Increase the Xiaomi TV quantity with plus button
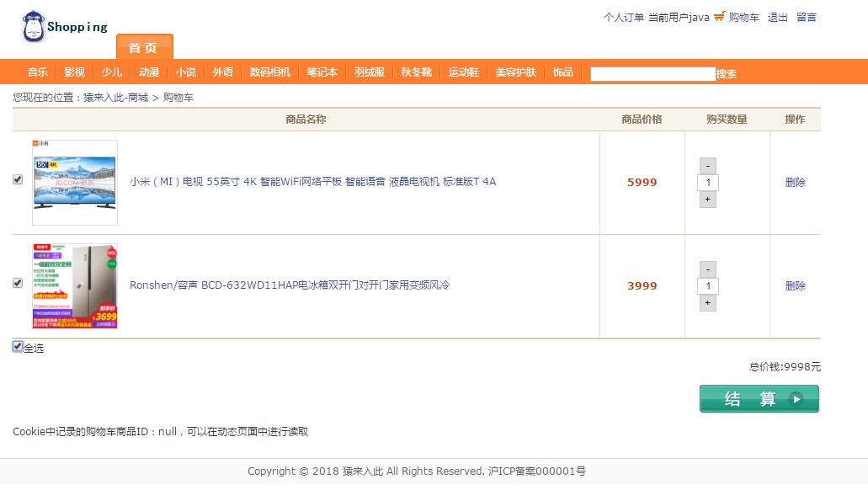Viewport: 868px width, 490px height. (x=707, y=200)
